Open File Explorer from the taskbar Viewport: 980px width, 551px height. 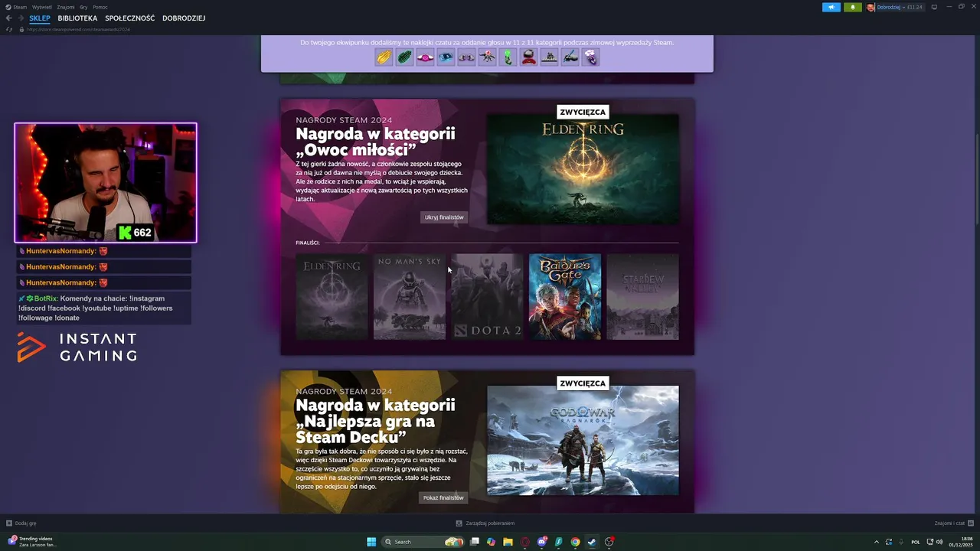pyautogui.click(x=508, y=542)
